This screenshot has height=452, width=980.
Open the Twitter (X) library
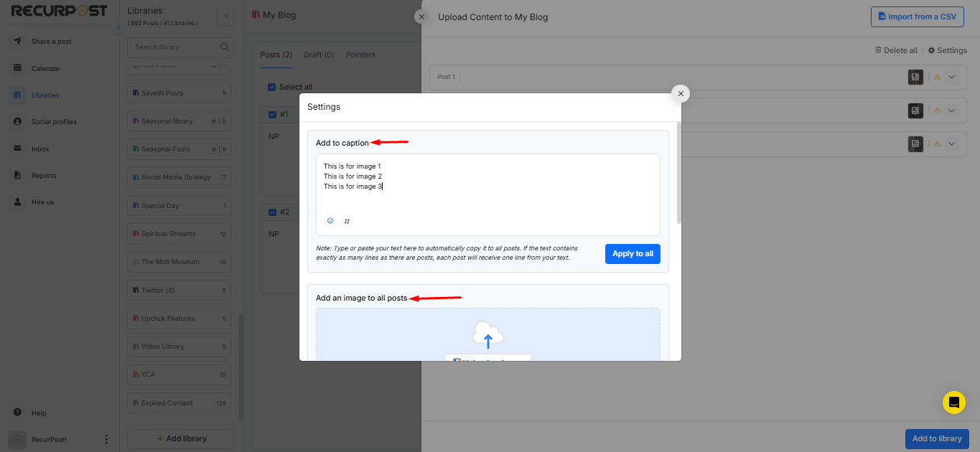(179, 291)
